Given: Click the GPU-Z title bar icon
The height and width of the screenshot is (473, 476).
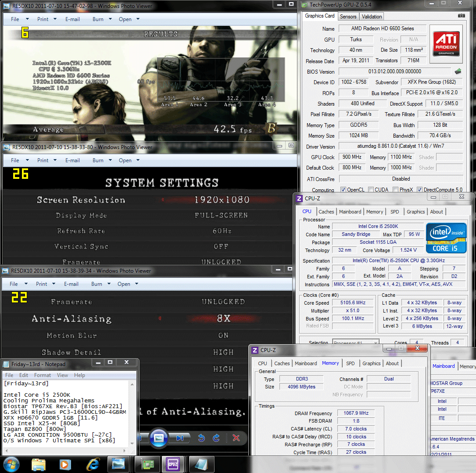Looking at the screenshot, I should [x=304, y=4].
